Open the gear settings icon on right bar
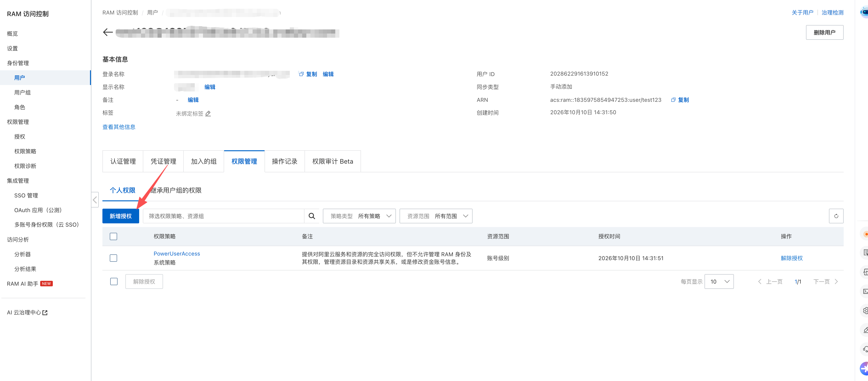Viewport: 868px width, 381px height. point(865,310)
